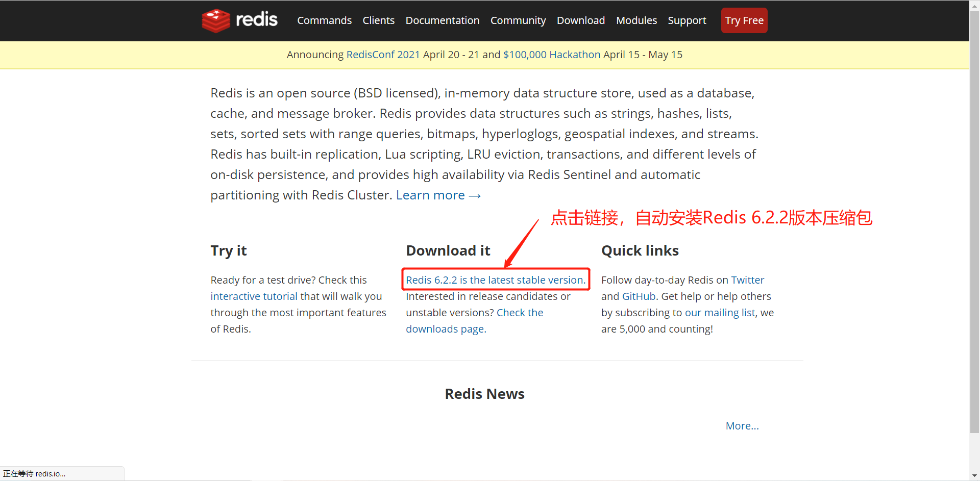Go to the Download section
980x481 pixels.
580,20
